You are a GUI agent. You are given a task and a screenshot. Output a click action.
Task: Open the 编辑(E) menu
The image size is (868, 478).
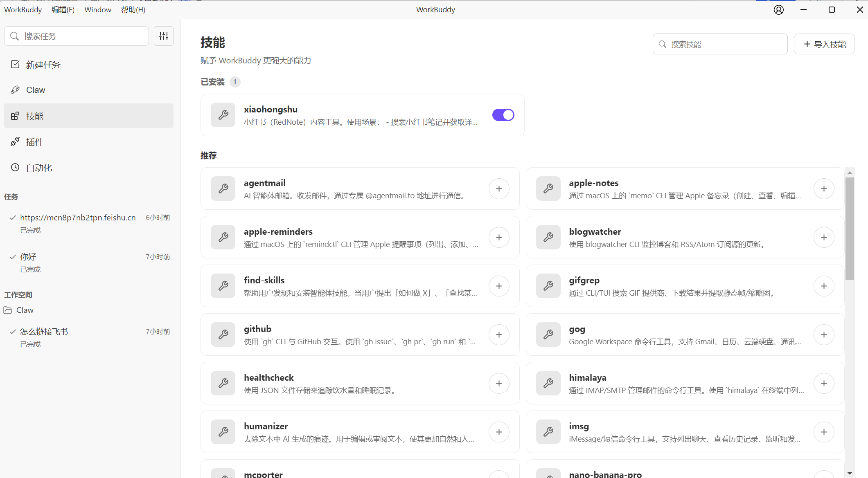[63, 10]
